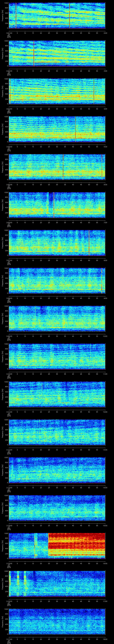Open the spectrogram panel starting at 2:07:00
This screenshot has height=644, width=114.
tap(57, 243)
